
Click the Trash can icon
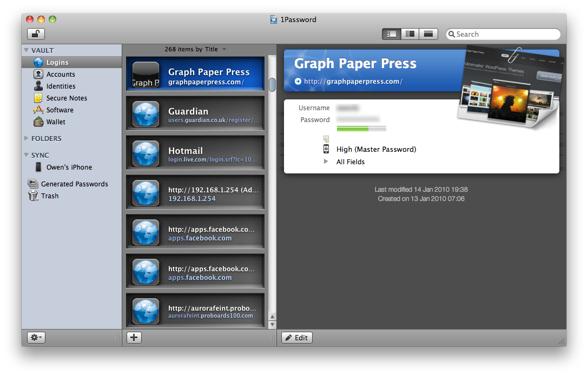34,196
